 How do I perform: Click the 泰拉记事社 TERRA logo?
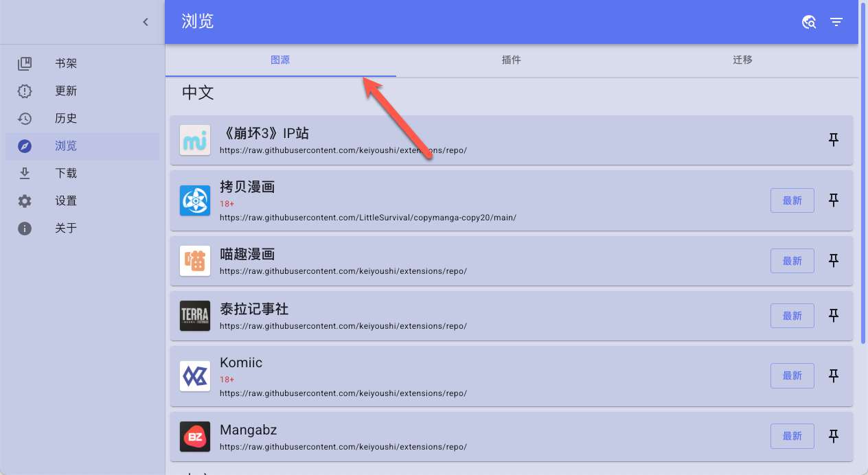click(195, 316)
